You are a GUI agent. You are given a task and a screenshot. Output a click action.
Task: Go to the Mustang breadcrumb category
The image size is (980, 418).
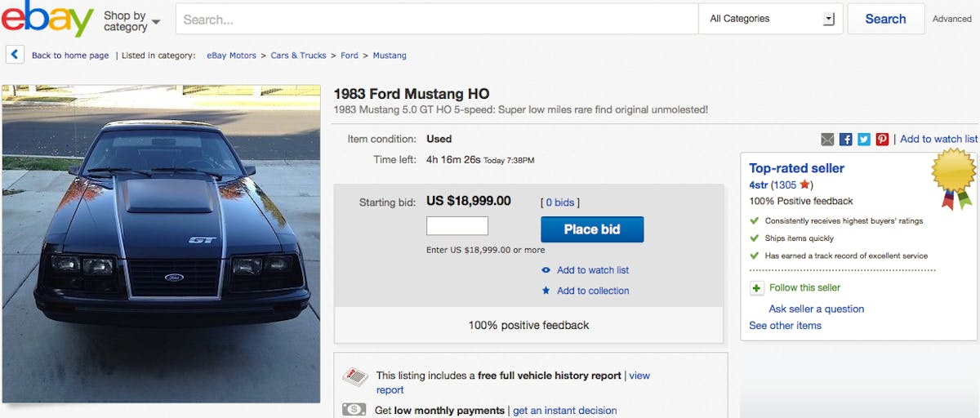[x=390, y=56]
